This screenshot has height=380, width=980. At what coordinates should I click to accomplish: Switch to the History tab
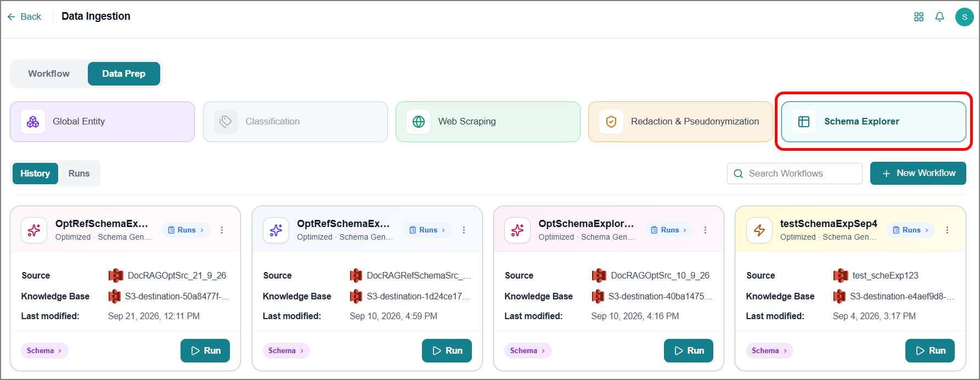pyautogui.click(x=35, y=173)
